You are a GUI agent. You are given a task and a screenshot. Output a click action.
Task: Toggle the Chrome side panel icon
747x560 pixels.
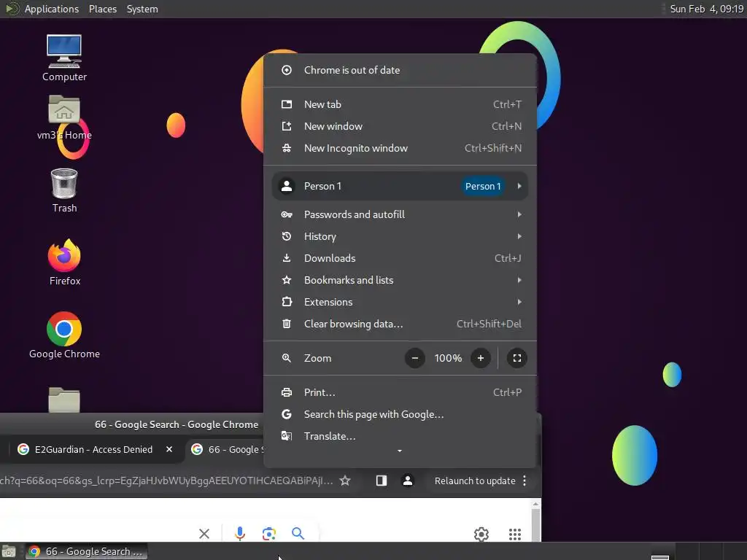pyautogui.click(x=381, y=481)
